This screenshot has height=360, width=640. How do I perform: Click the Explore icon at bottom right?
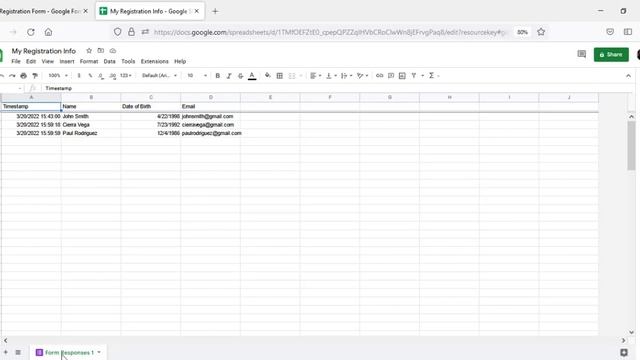coord(624,352)
